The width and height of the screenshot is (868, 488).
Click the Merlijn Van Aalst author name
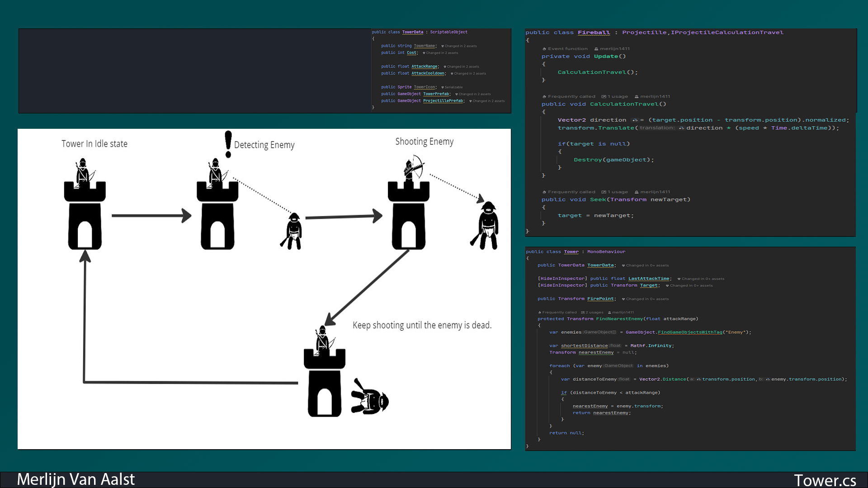pyautogui.click(x=75, y=479)
